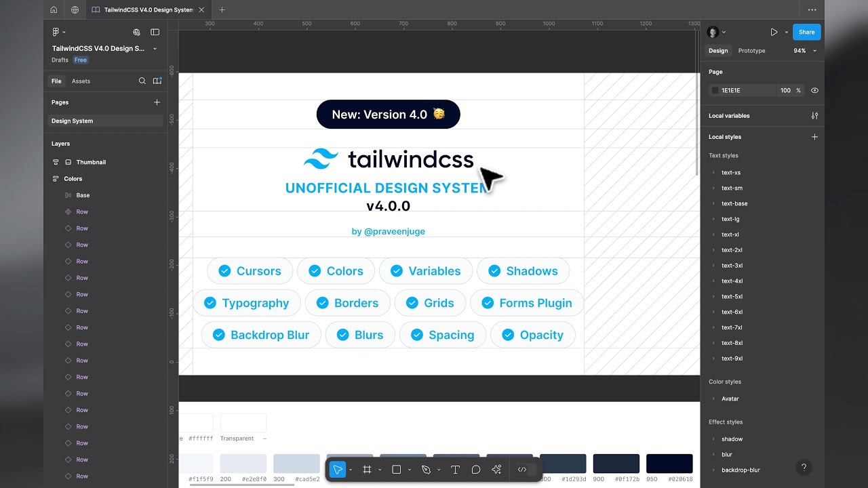
Task: Add a new page with plus icon
Action: tap(157, 102)
